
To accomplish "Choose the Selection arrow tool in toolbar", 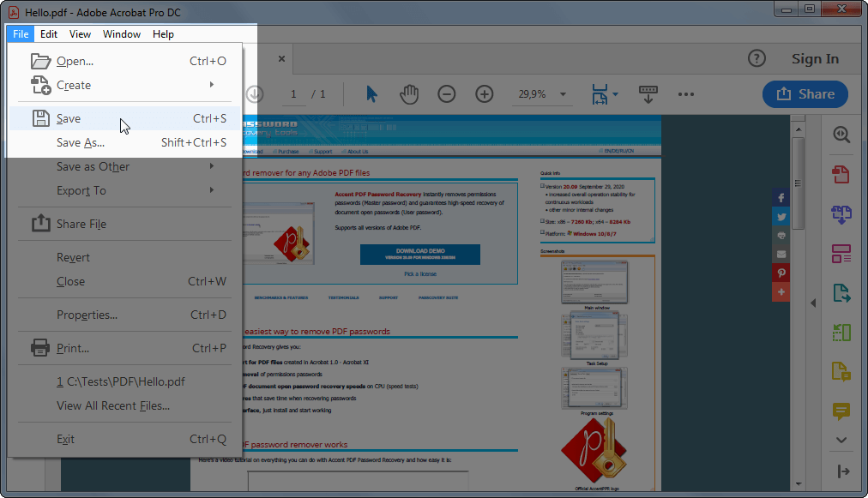I will click(x=371, y=94).
